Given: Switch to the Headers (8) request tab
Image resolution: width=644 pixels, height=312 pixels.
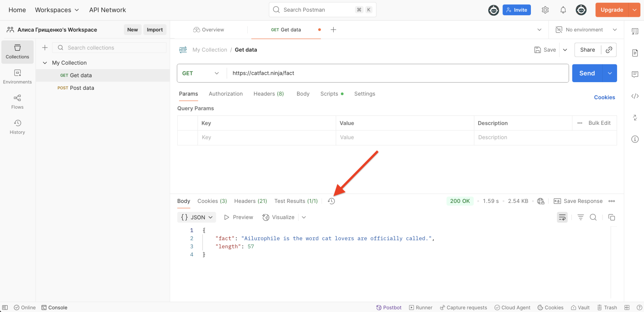Looking at the screenshot, I should pos(268,94).
